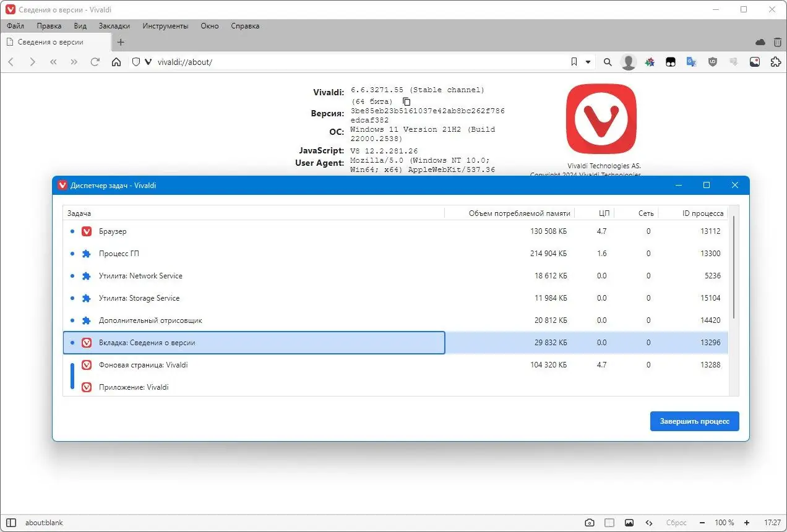Go back using toolbar Back arrow
Image resolution: width=787 pixels, height=532 pixels.
coord(11,62)
